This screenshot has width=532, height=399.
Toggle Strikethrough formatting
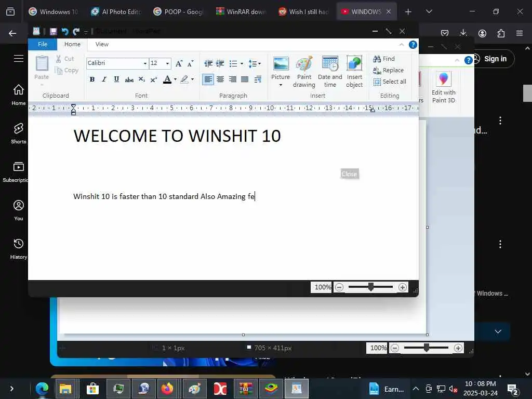pos(129,79)
